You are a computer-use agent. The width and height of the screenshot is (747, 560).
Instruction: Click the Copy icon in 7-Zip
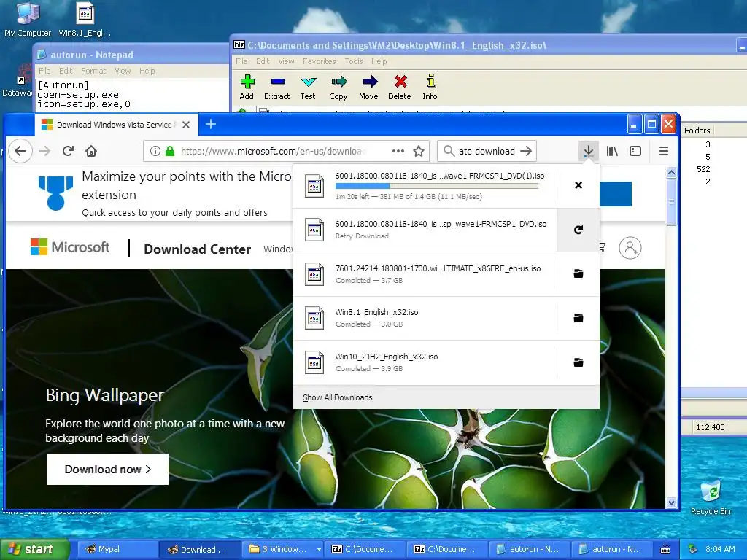[338, 87]
